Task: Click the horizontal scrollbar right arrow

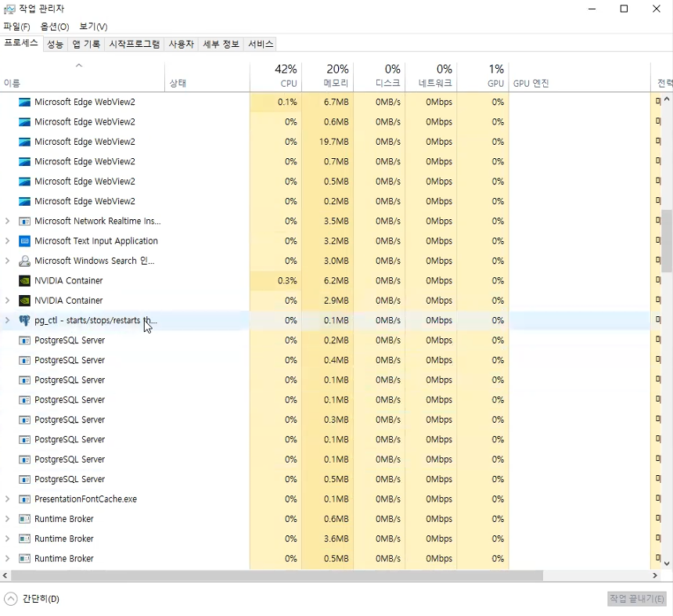Action: 655,575
